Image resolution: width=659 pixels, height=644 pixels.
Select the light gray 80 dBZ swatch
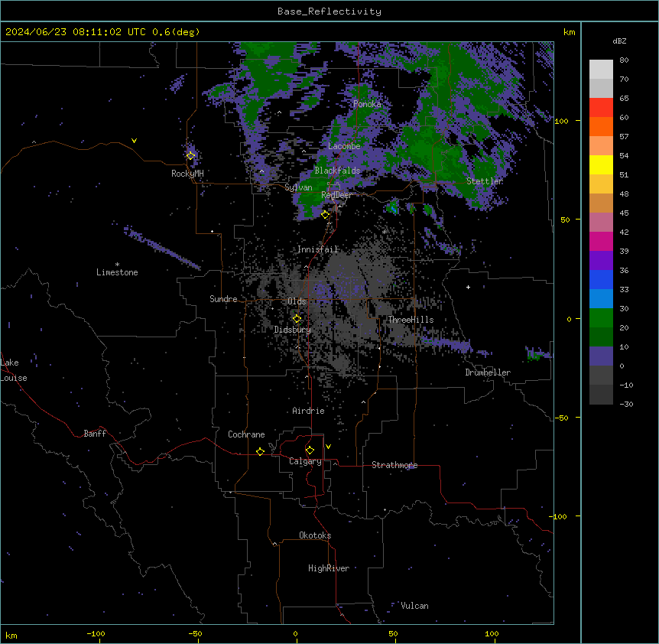coord(601,70)
